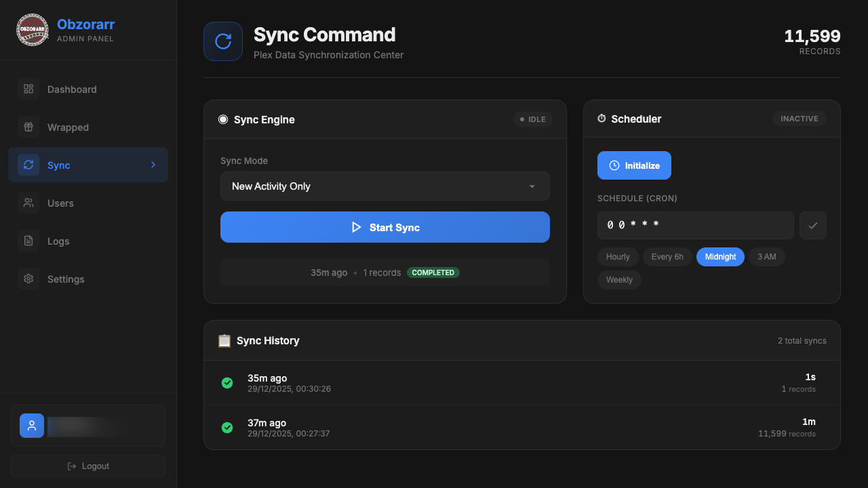This screenshot has height=488, width=868.
Task: Click the cron schedule input field
Action: tap(696, 225)
